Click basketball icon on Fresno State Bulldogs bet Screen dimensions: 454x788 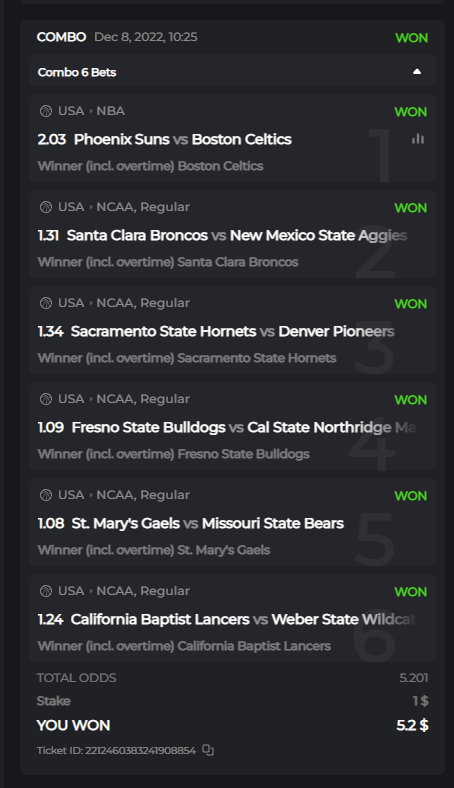[46, 399]
